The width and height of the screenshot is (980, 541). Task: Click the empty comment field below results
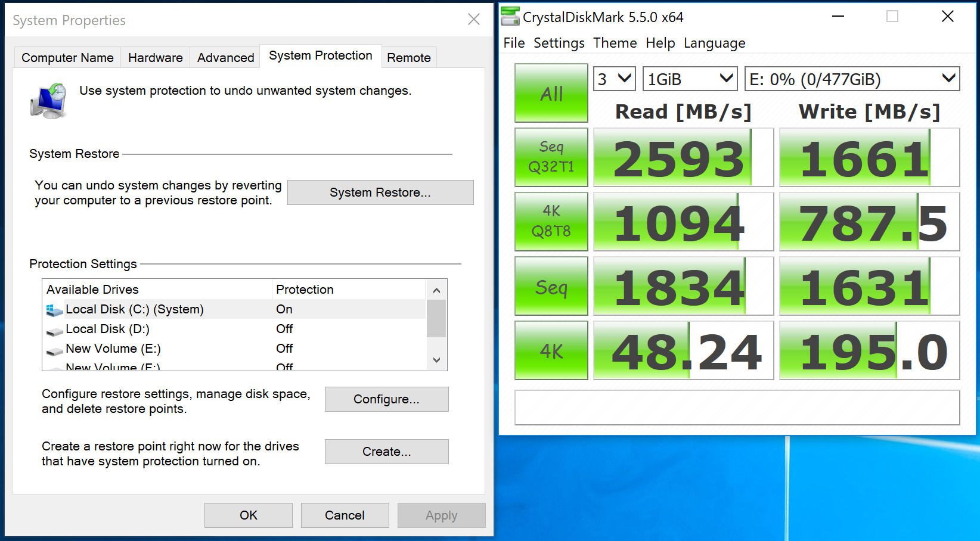(737, 408)
